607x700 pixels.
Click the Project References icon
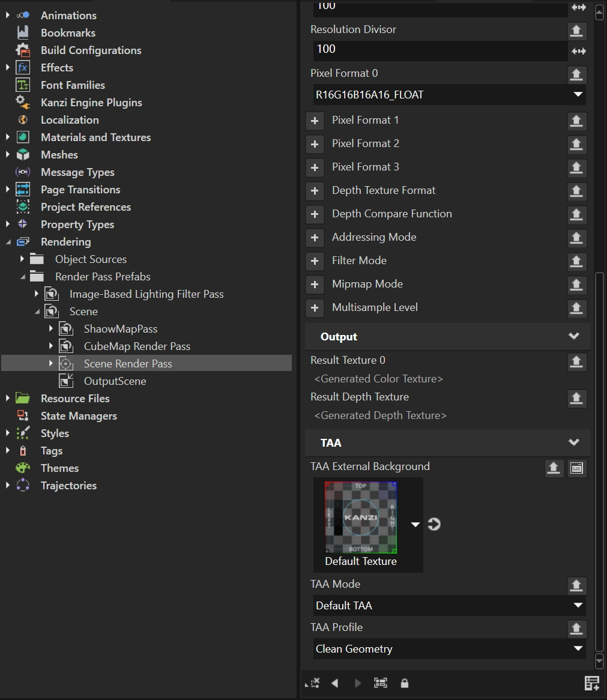click(x=23, y=207)
